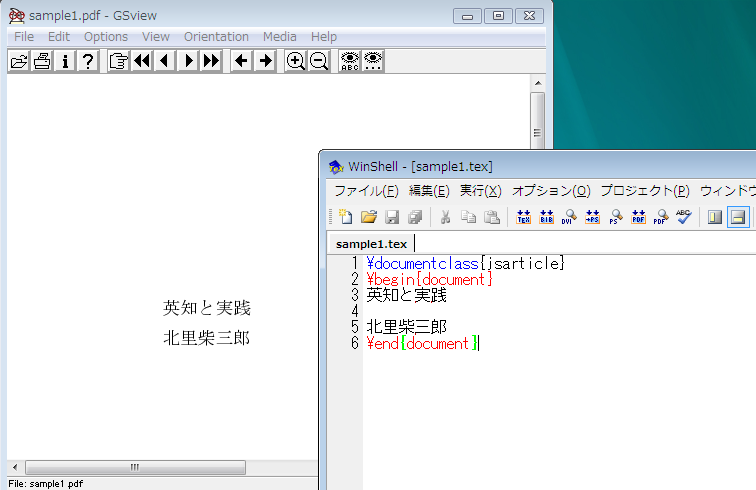Click WinShell save all icon
756x490 pixels.
[x=415, y=217]
